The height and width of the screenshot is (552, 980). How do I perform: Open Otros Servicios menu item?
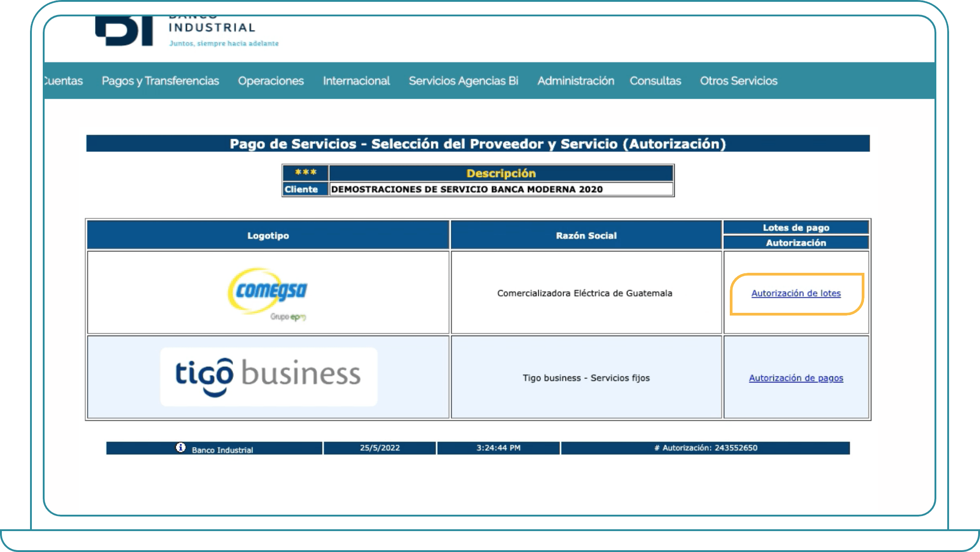pyautogui.click(x=738, y=80)
